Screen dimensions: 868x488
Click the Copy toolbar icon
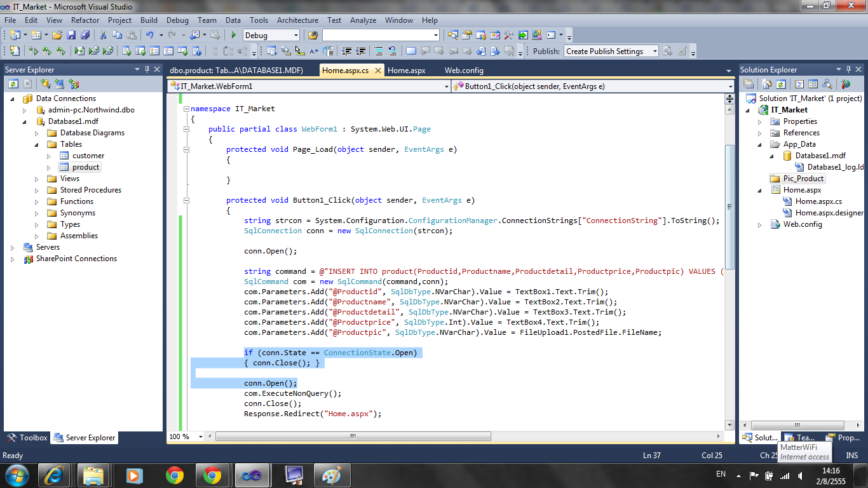point(118,35)
